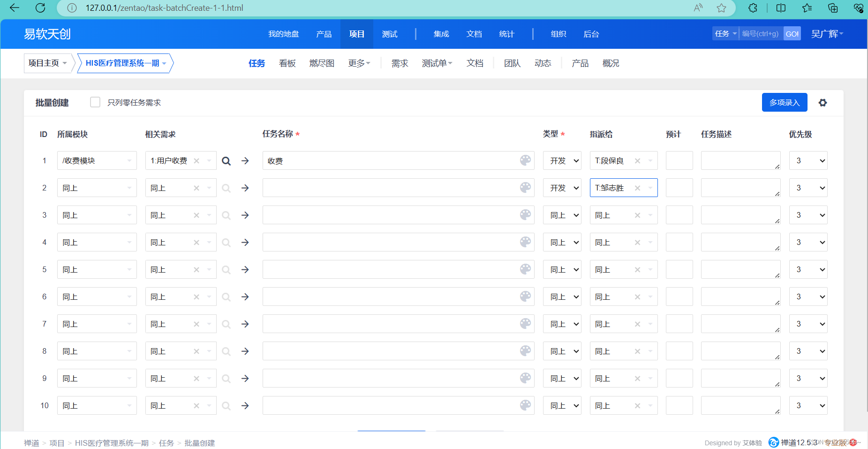Click the 禅道 logo icon in footer

click(x=774, y=442)
